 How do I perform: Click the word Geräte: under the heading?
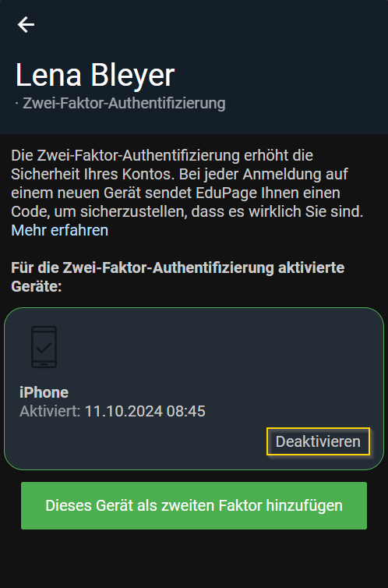click(x=37, y=287)
